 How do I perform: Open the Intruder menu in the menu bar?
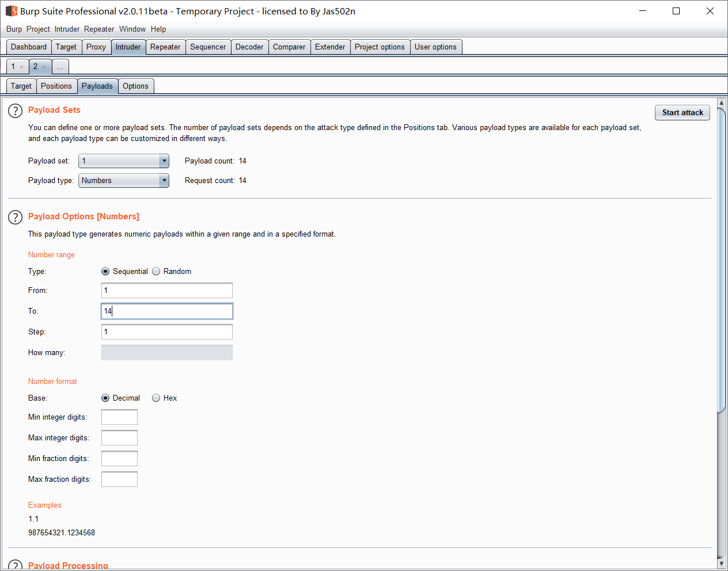click(x=67, y=29)
